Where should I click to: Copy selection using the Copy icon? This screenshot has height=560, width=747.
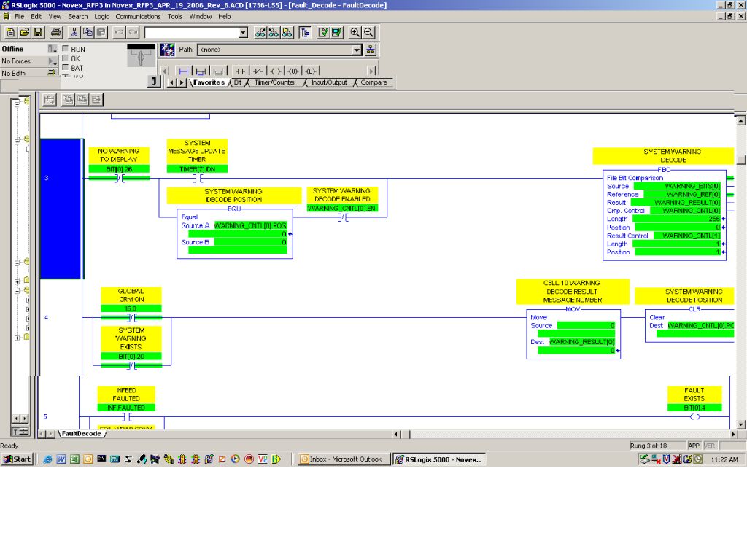(88, 32)
